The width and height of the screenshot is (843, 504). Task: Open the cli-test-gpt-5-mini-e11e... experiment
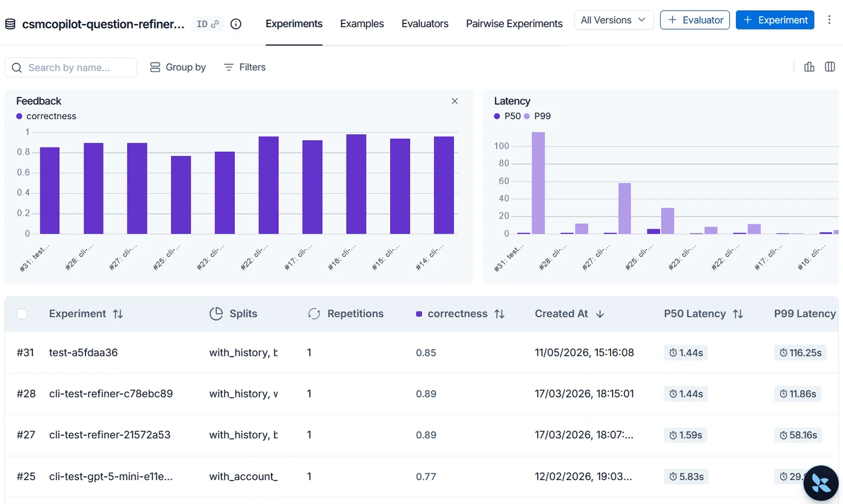click(111, 476)
